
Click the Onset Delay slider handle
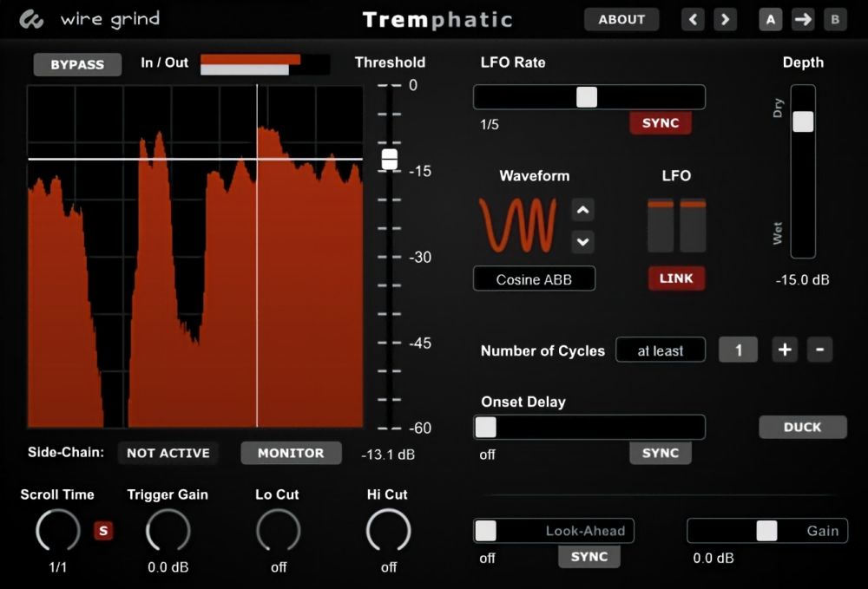coord(485,428)
